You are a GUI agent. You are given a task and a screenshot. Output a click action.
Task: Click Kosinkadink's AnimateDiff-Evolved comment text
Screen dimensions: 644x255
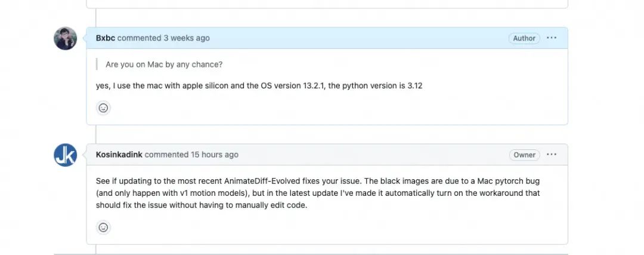coord(318,192)
